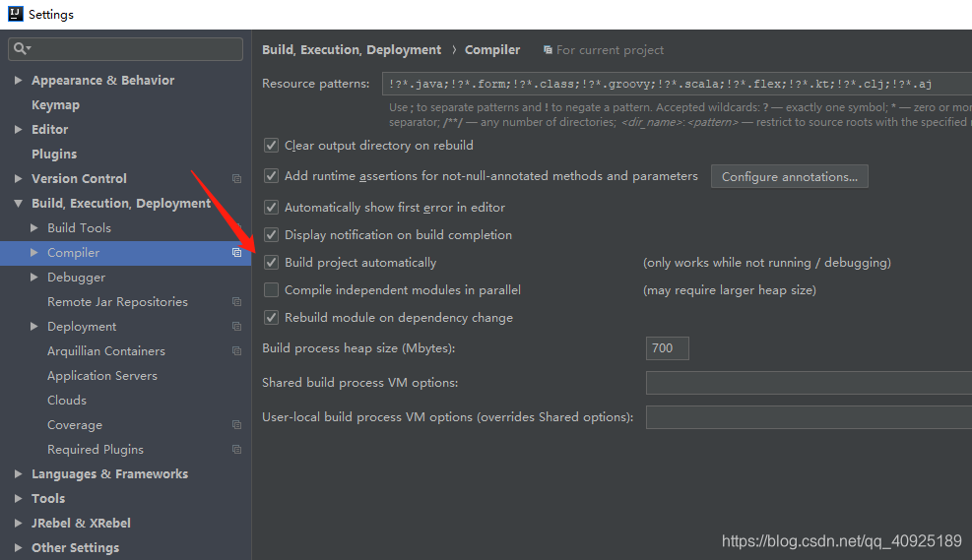Expand the Debugger subtree
The image size is (972, 560).
click(x=34, y=277)
